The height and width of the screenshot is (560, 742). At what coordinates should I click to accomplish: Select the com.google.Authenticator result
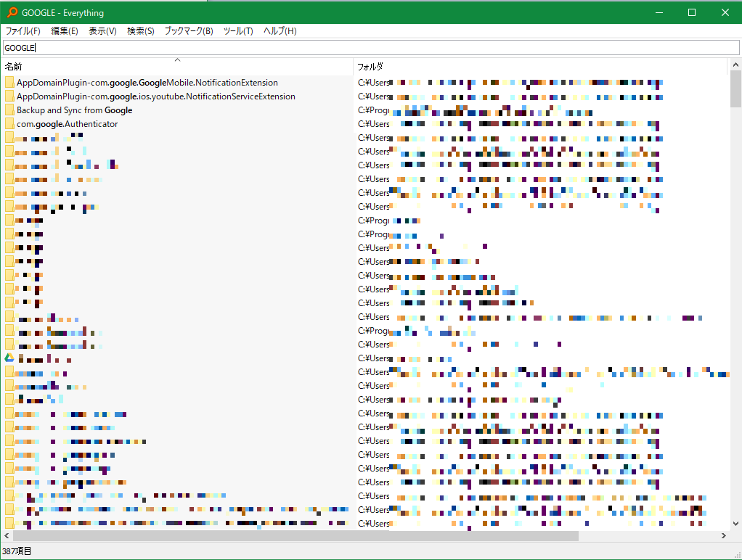point(68,124)
